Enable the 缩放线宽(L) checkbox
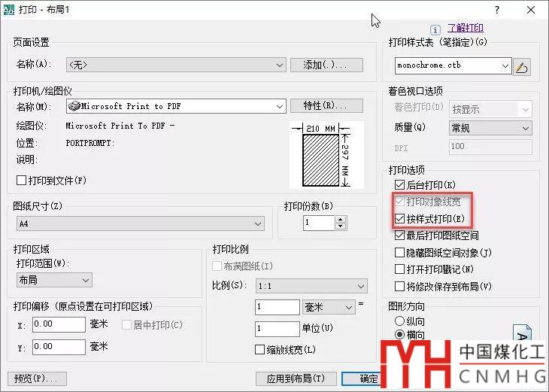This screenshot has width=549, height=392. tap(259, 349)
